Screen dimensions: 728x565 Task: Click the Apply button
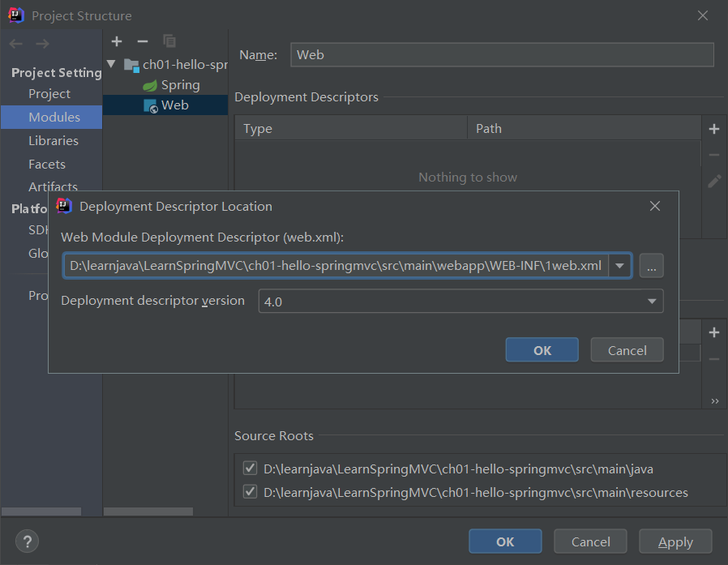pyautogui.click(x=675, y=541)
